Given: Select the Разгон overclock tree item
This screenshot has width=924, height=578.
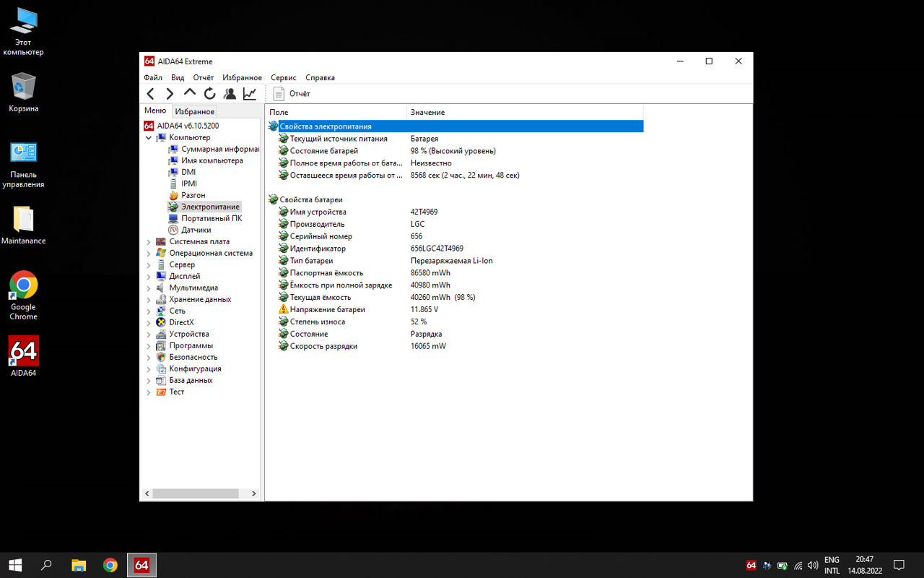Looking at the screenshot, I should tap(187, 195).
